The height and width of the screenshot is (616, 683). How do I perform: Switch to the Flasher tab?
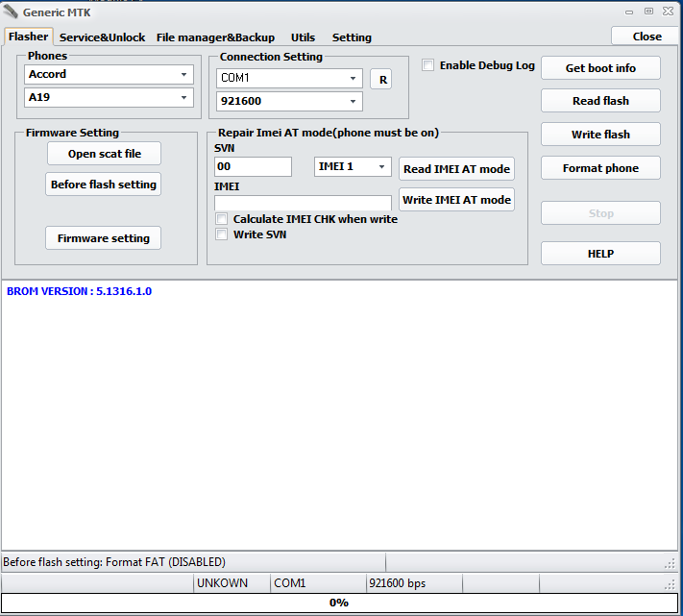[x=28, y=37]
